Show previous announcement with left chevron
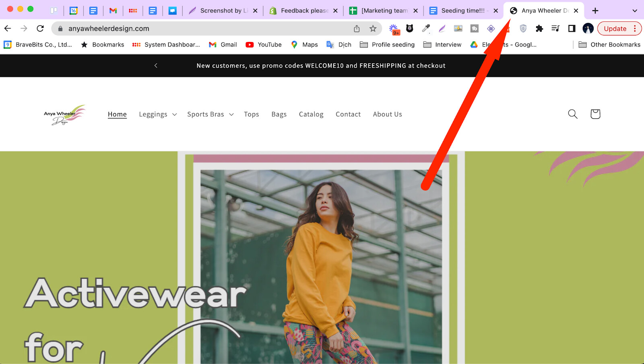Screen dimensions: 644x364 [x=156, y=66]
